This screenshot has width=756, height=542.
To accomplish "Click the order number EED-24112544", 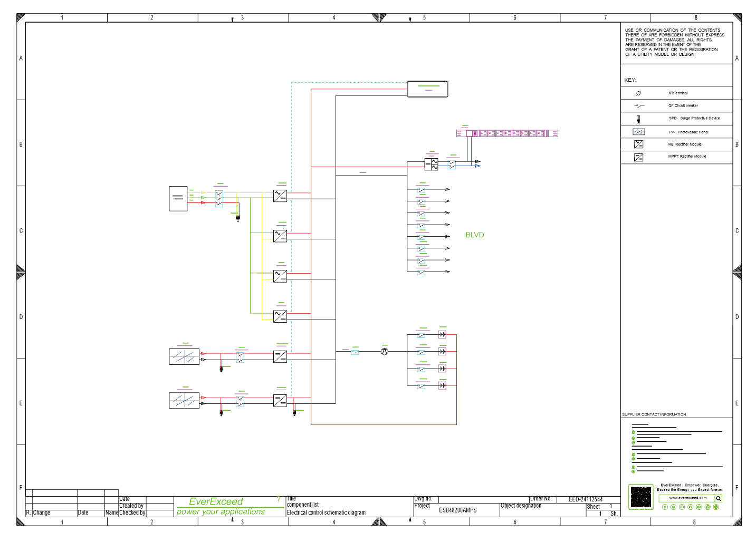I will (586, 499).
